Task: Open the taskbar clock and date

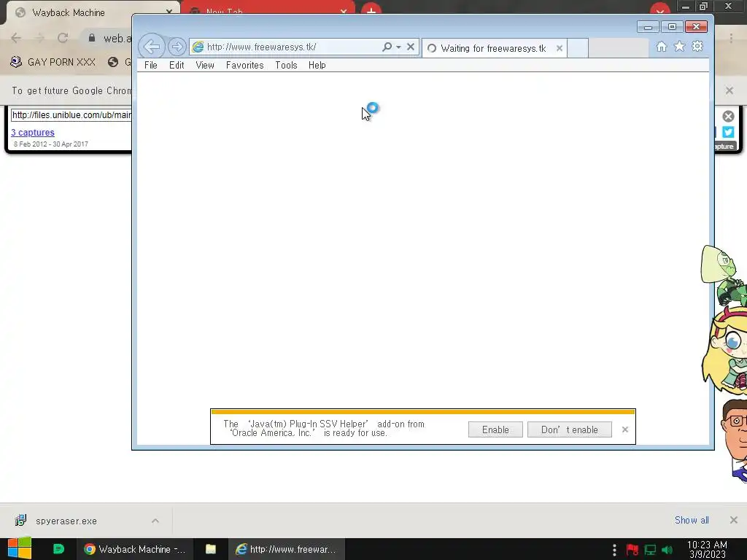Action: coord(707,550)
